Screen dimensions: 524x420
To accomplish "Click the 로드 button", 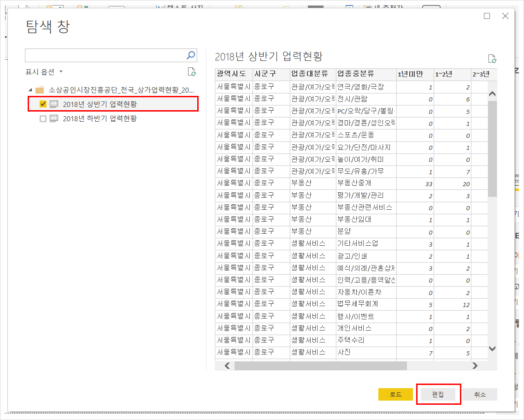I will 395,394.
